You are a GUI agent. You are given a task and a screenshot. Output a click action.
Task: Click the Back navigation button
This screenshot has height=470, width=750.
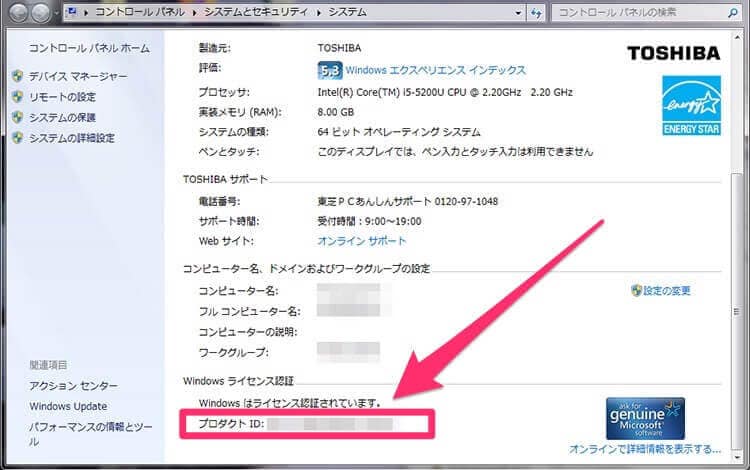pyautogui.click(x=19, y=13)
